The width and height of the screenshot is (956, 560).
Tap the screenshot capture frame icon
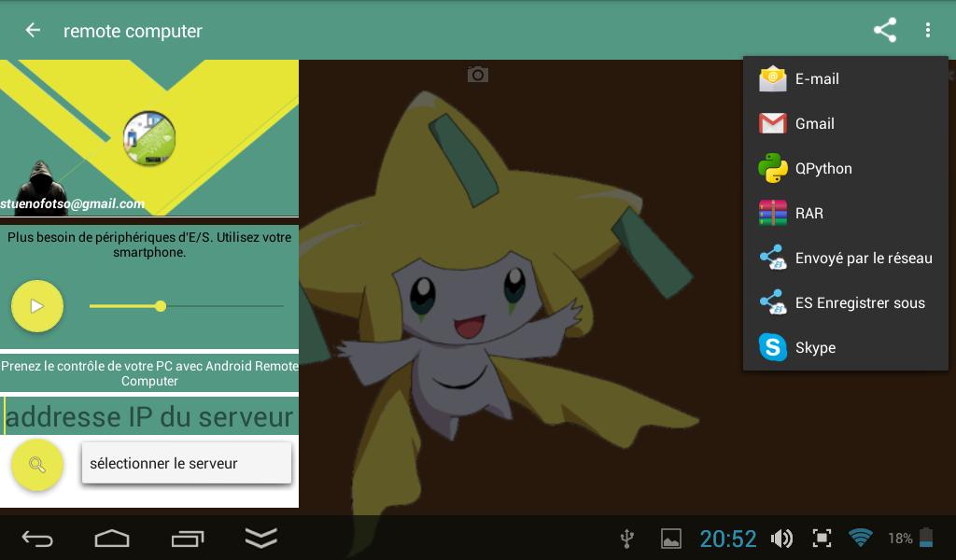822,538
